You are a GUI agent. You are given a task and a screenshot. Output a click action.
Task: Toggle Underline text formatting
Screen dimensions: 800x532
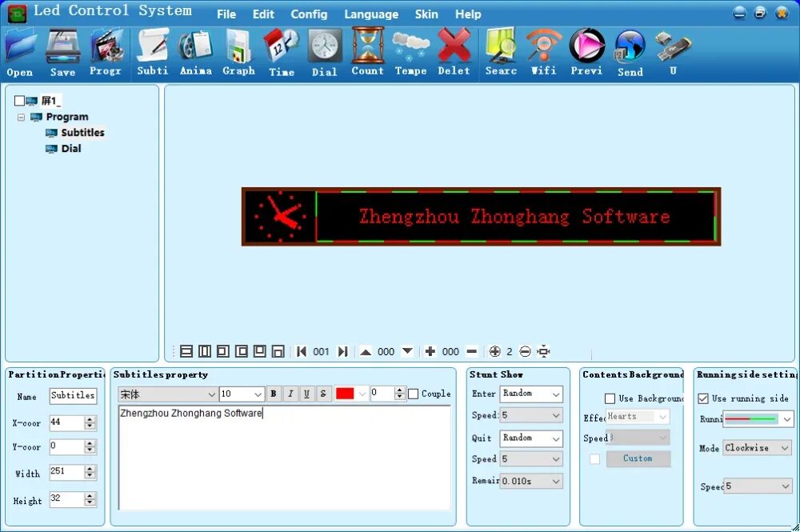pyautogui.click(x=306, y=394)
